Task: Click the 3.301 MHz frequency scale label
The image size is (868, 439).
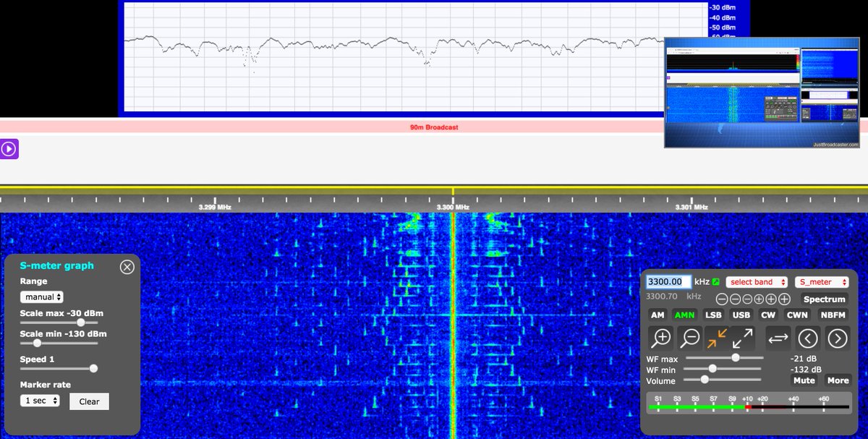Action: click(x=691, y=207)
